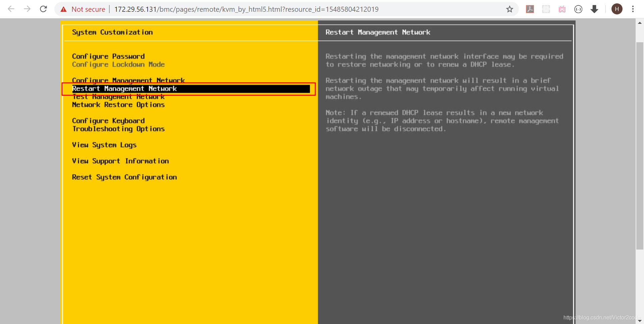The height and width of the screenshot is (324, 644).
Task: Open the pink calendar extension icon
Action: [x=562, y=9]
